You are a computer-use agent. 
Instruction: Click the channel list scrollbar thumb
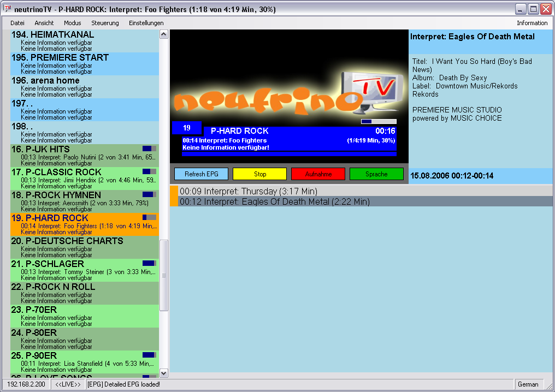pos(163,275)
